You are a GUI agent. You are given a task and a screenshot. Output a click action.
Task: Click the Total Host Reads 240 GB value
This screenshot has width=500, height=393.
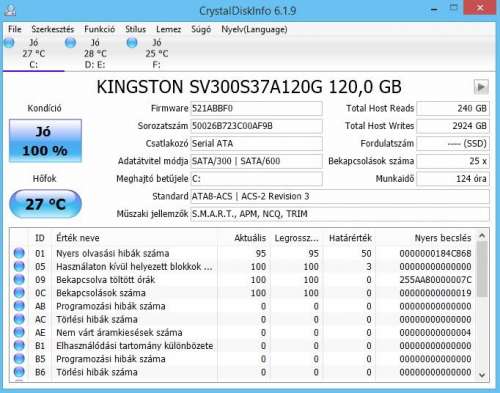tap(453, 108)
